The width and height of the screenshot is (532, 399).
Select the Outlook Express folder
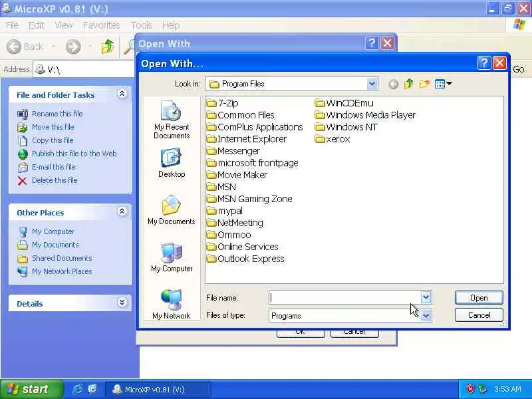(245, 259)
